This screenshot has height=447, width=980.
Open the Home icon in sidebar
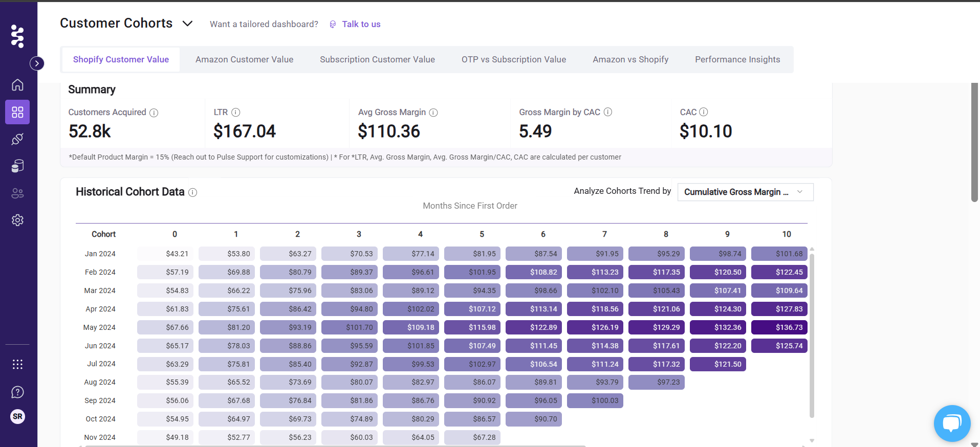pyautogui.click(x=17, y=85)
